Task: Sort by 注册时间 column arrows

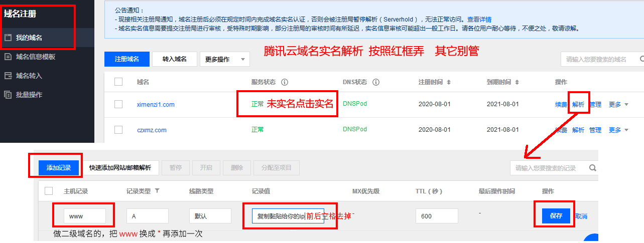Action: [449, 82]
